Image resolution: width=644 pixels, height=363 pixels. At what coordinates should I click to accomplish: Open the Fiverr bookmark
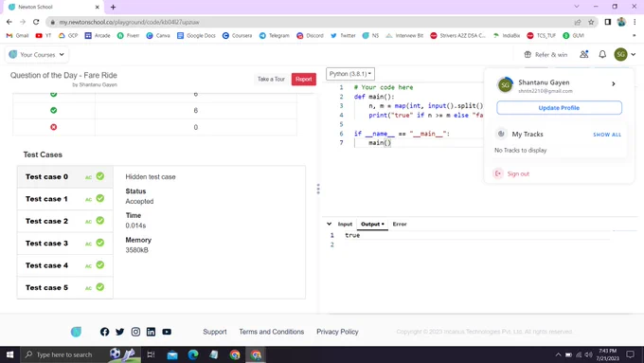tap(128, 36)
